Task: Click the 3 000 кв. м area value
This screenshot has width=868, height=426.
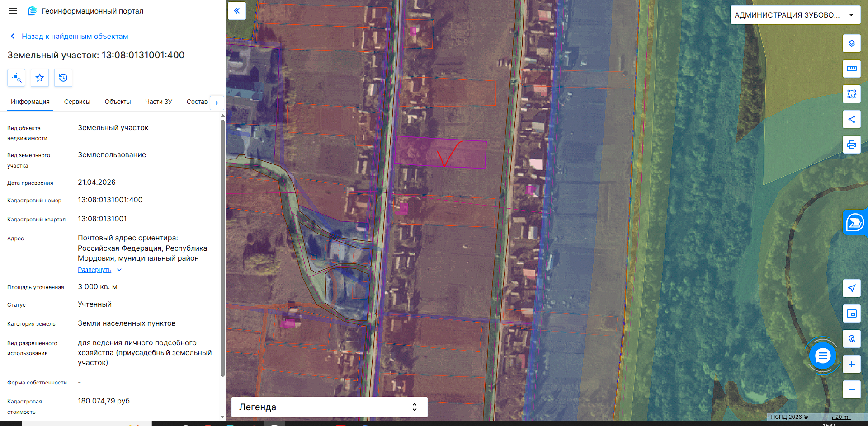Action: coord(98,286)
